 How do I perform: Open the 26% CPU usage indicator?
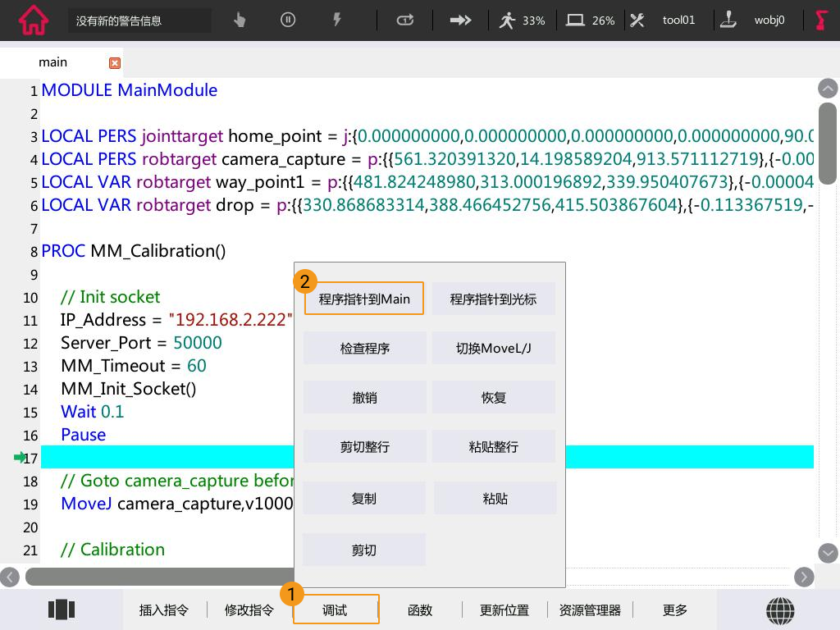591,21
